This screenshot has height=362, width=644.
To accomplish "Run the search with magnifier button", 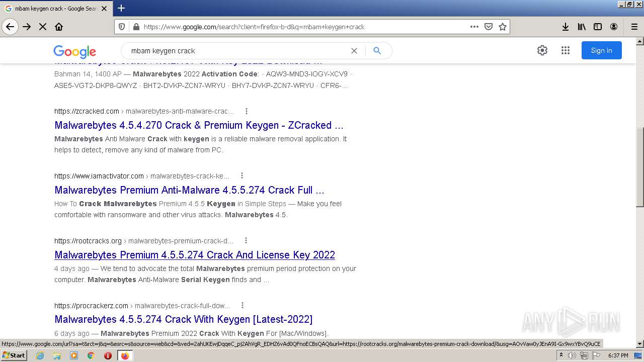I will coord(377,51).
